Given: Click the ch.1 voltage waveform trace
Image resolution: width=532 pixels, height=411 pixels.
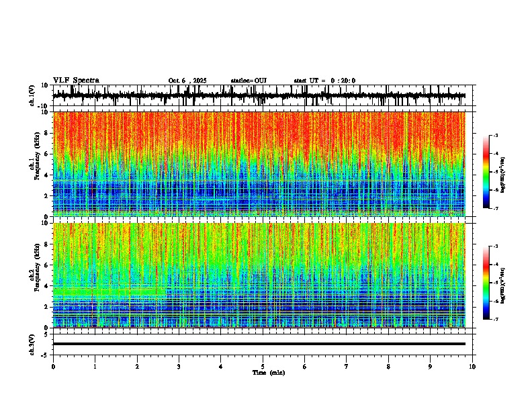Looking at the screenshot, I should pos(259,95).
